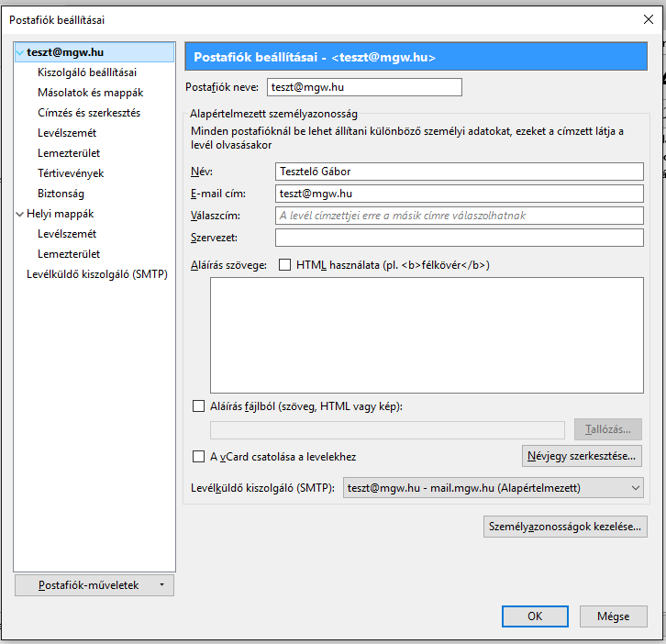The height and width of the screenshot is (644, 666).
Task: Open Címzés és szerkesztés settings
Action: point(88,113)
